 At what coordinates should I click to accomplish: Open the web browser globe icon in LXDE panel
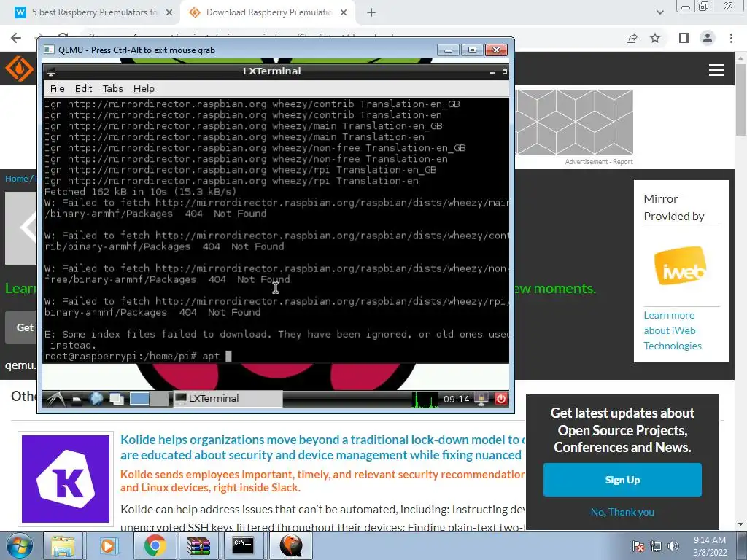[x=96, y=399]
